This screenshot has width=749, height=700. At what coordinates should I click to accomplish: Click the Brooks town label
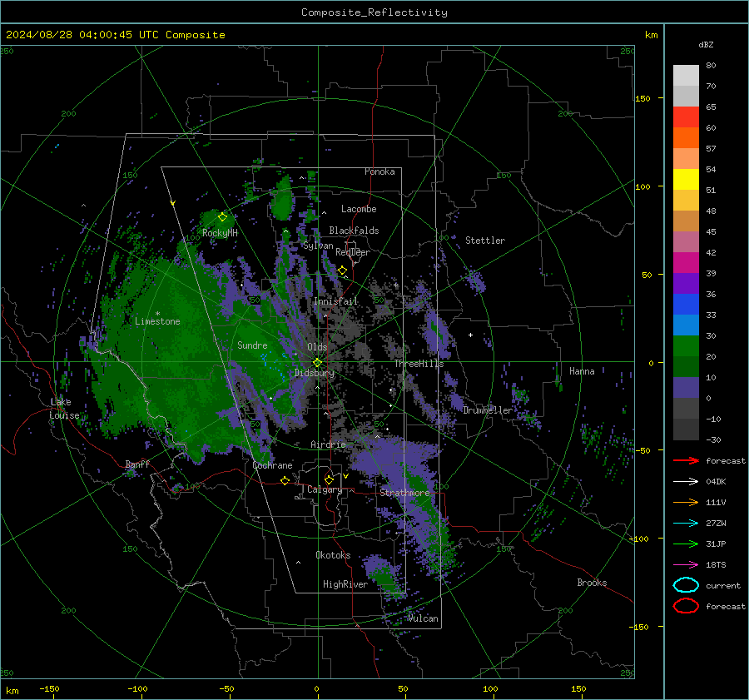(x=592, y=583)
